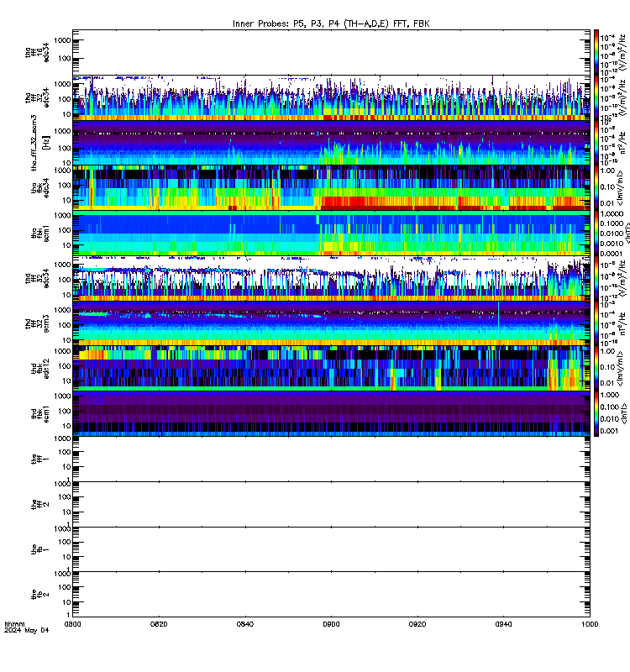The width and height of the screenshot is (630, 672).
Task: Click the color bar beside thd fbk scm1
Action: (x=596, y=414)
